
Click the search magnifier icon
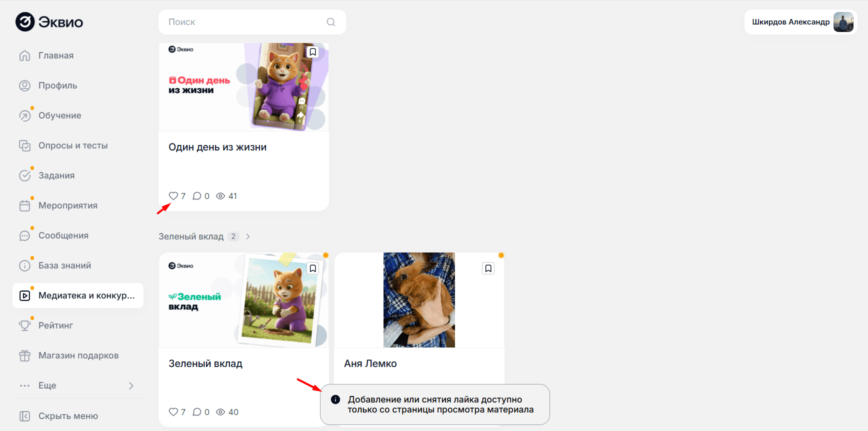(330, 22)
